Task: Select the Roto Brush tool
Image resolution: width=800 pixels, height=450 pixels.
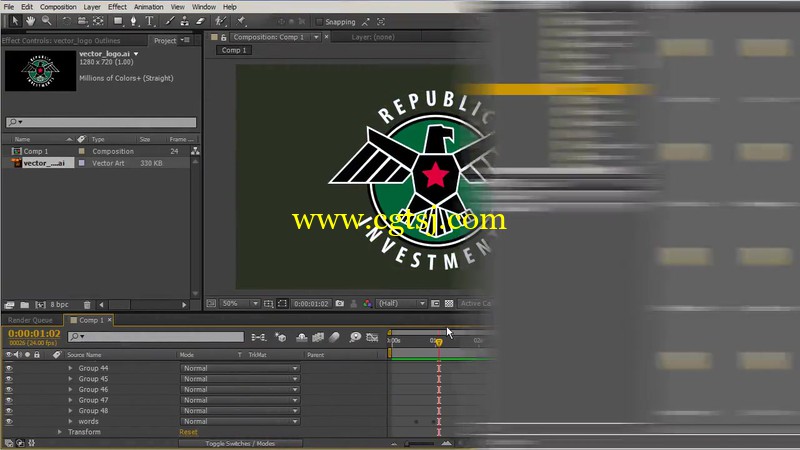Action: coord(220,21)
